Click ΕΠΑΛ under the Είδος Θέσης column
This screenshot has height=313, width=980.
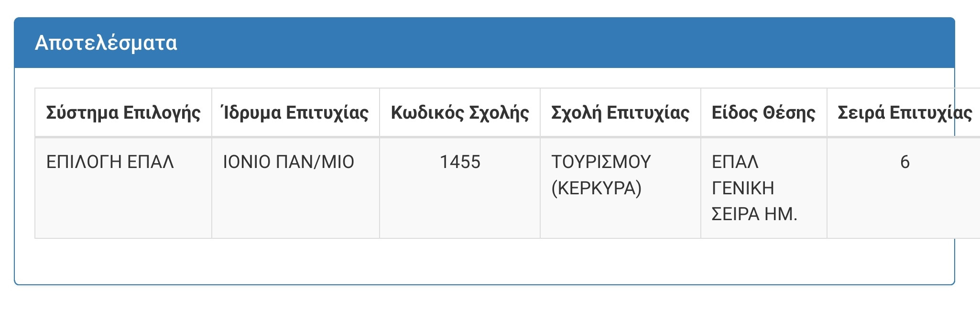(x=735, y=162)
